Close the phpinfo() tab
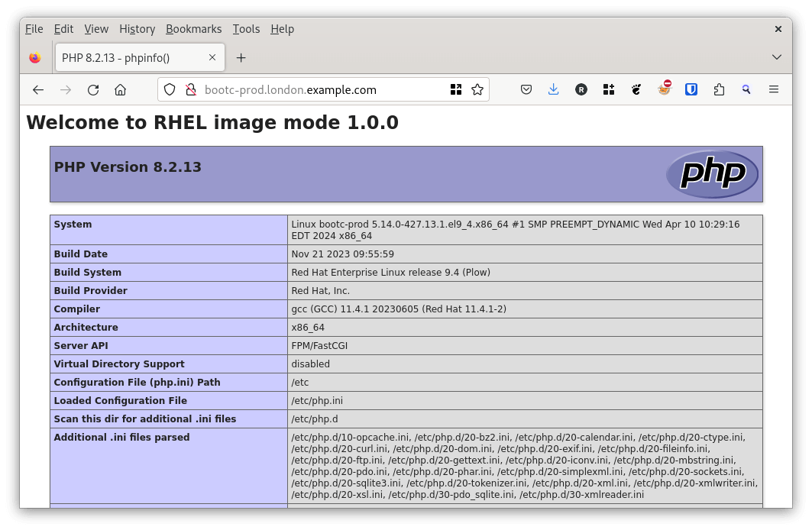 click(212, 57)
